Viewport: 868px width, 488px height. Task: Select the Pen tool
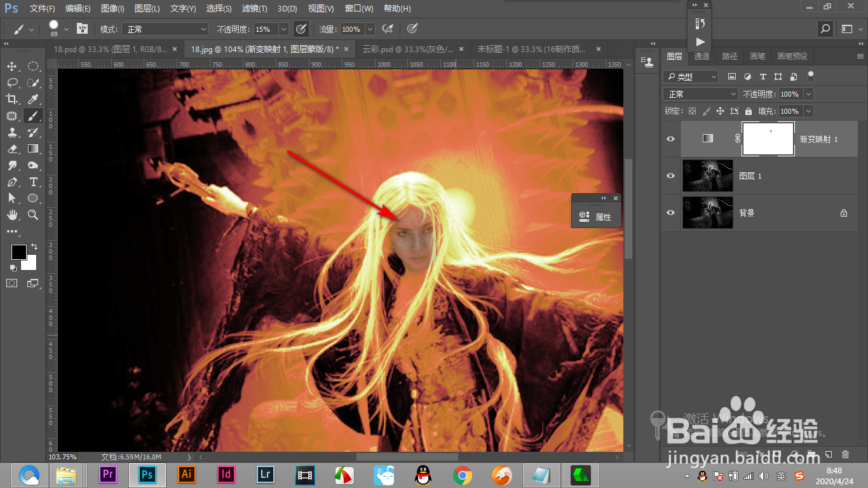coord(11,182)
